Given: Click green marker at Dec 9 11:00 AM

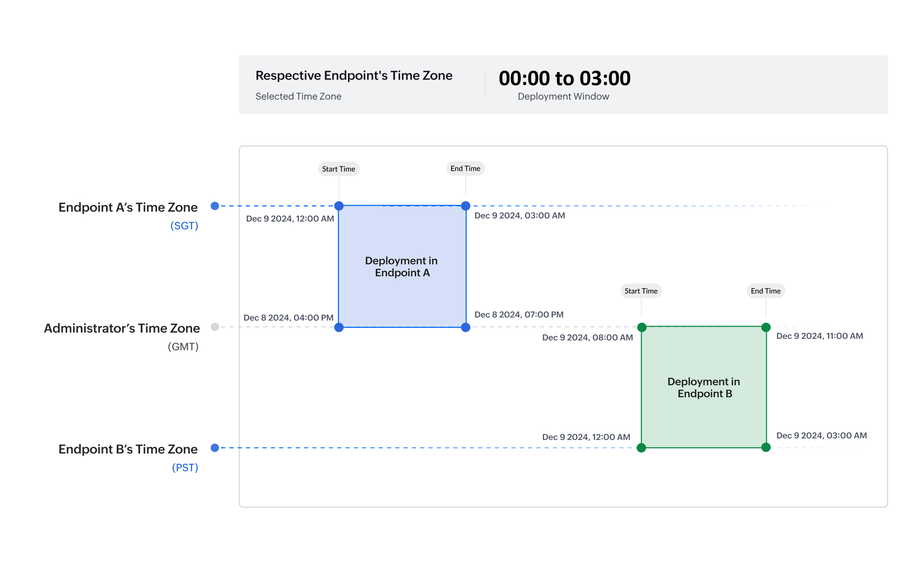Looking at the screenshot, I should [766, 327].
